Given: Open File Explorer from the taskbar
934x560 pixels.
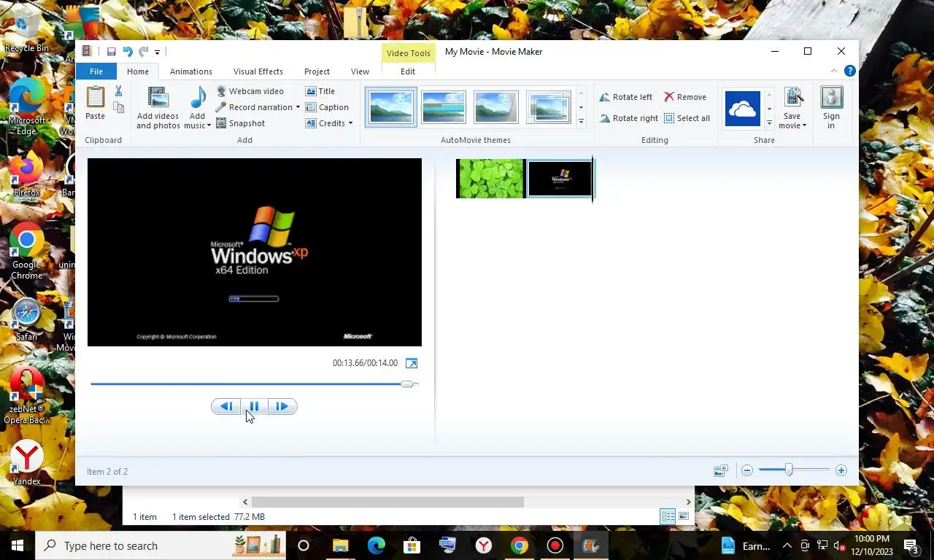Looking at the screenshot, I should pyautogui.click(x=340, y=545).
